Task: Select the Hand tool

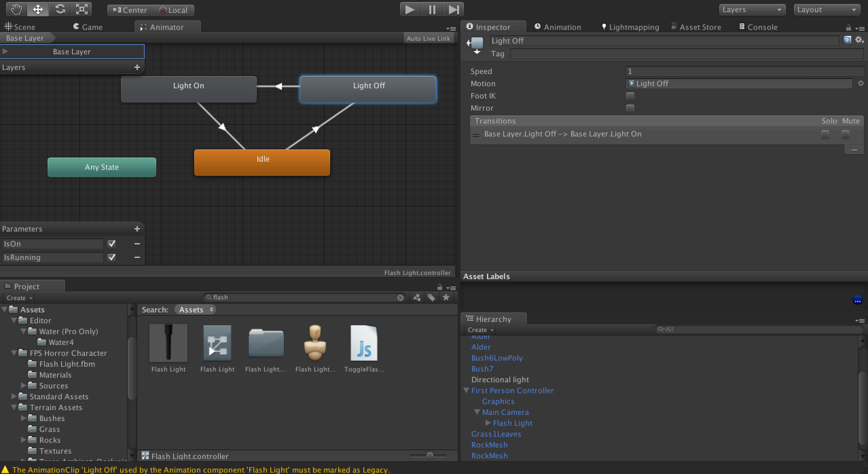Action: pyautogui.click(x=16, y=10)
